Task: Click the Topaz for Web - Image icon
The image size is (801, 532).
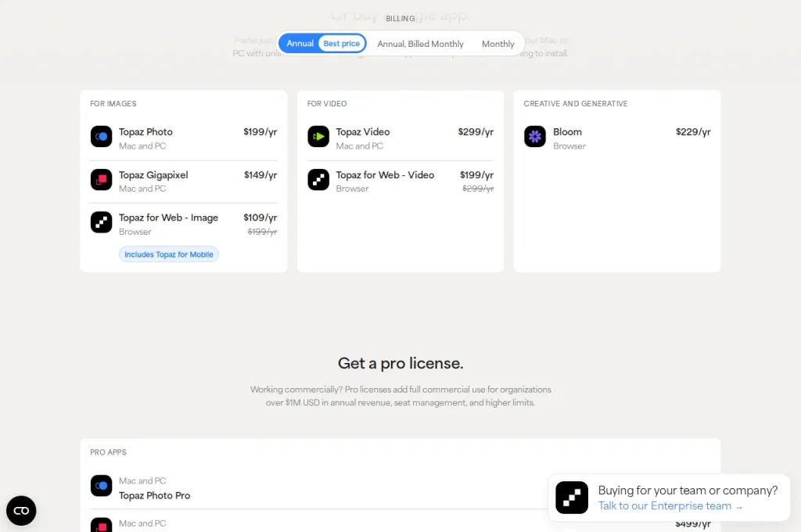Action: point(101,222)
